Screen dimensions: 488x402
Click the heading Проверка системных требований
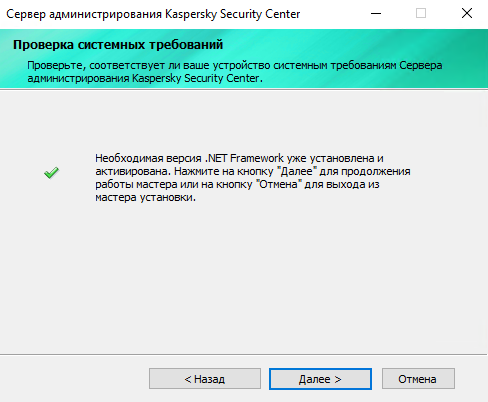[x=118, y=45]
